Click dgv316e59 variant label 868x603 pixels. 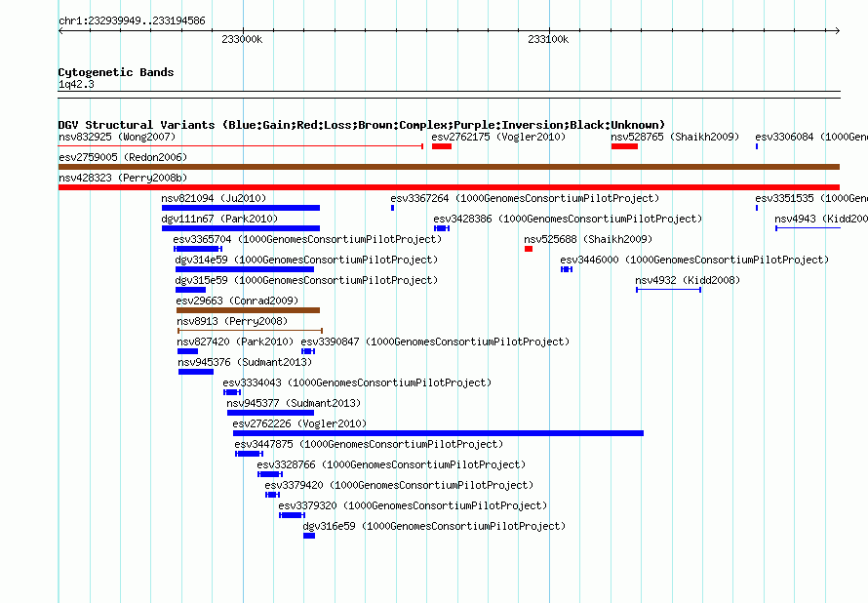tap(434, 526)
